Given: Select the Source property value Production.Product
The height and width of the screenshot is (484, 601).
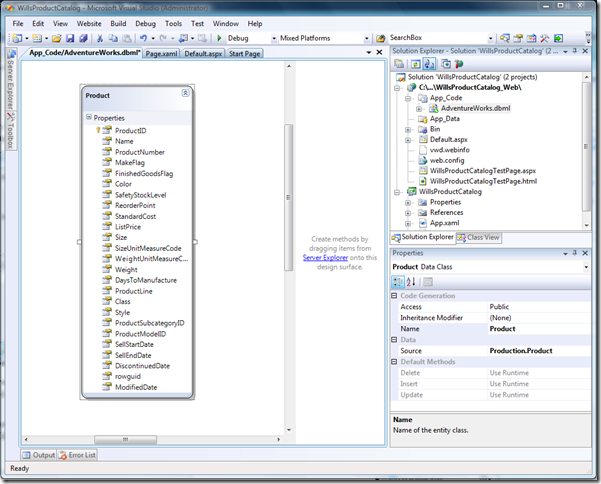Looking at the screenshot, I should pos(539,351).
